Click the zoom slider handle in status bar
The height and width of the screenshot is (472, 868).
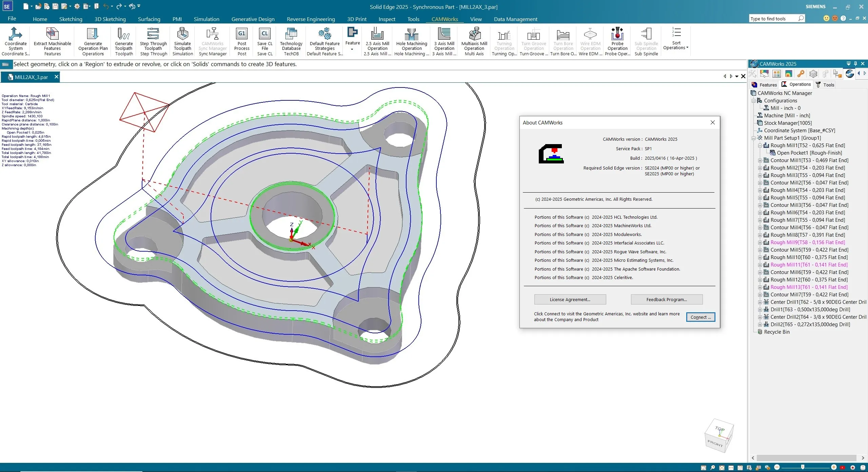803,467
